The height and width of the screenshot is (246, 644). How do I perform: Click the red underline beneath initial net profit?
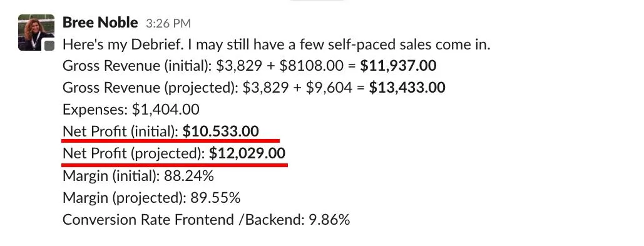point(171,141)
